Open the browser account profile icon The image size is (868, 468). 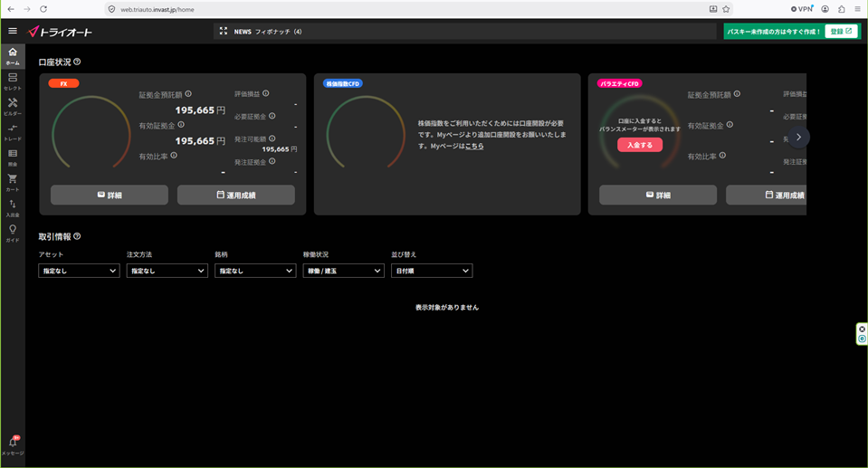tap(825, 9)
